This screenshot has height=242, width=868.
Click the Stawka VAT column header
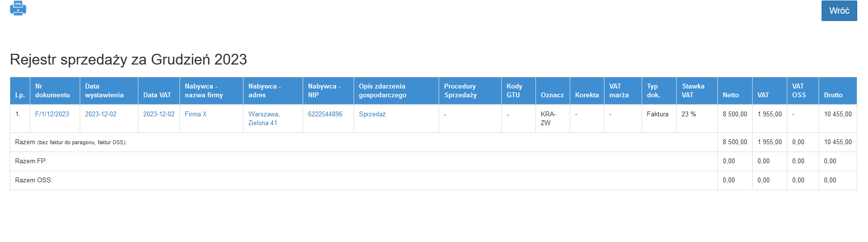pos(693,90)
